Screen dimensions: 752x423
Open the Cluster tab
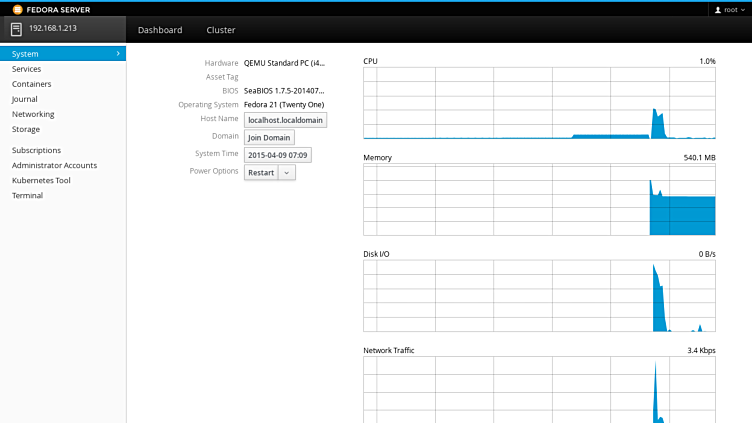coord(220,30)
